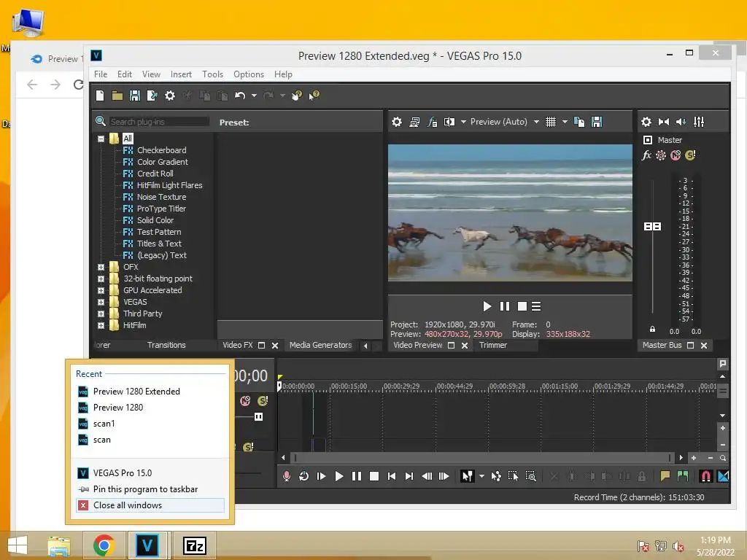
Task: Open the Master FX button
Action: (646, 155)
